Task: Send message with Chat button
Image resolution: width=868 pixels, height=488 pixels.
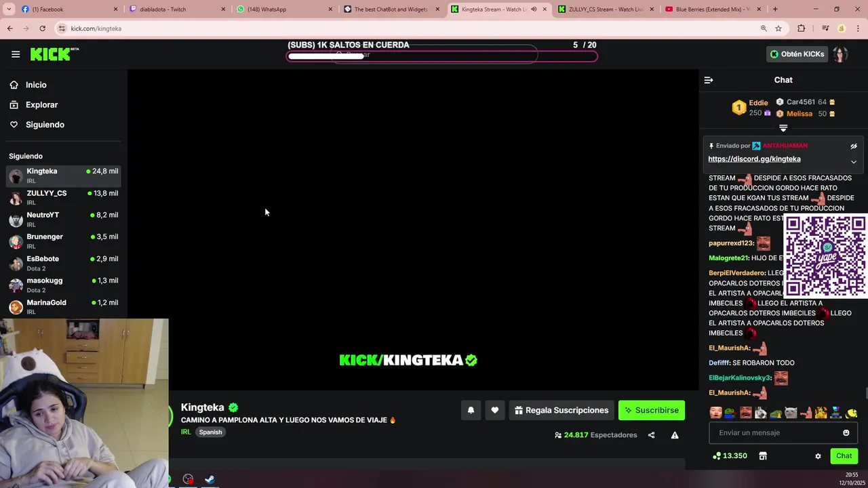Action: tap(844, 456)
